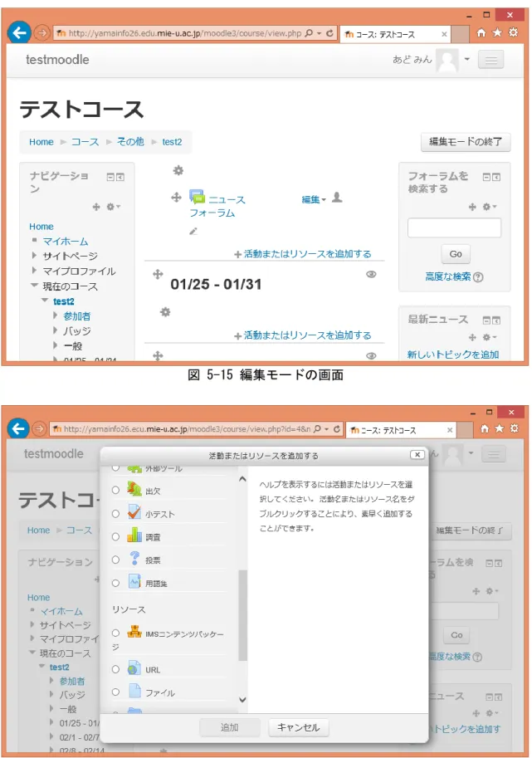The height and width of the screenshot is (758, 532).
Task: Click the pencil rename icon under ニュースフォーラム
Action: pos(193,231)
